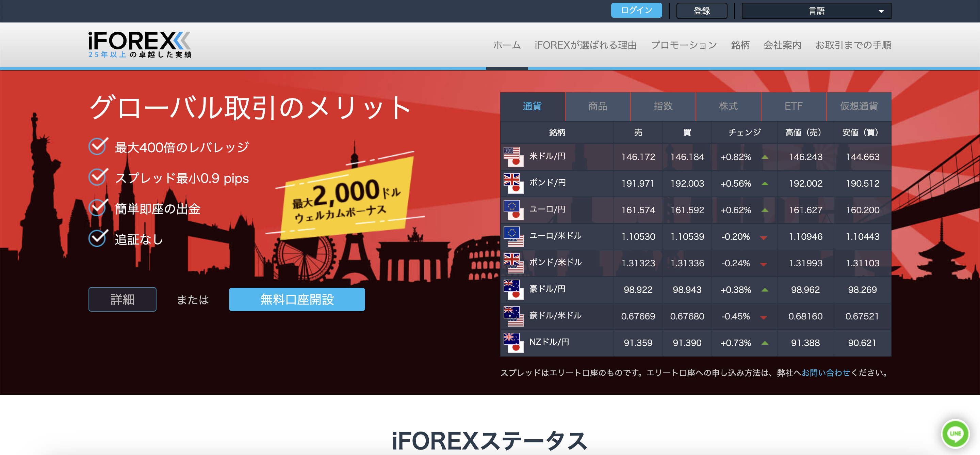Screen dimensions: 980x455
Task: Click sell price 146.172
Action: pyautogui.click(x=638, y=157)
